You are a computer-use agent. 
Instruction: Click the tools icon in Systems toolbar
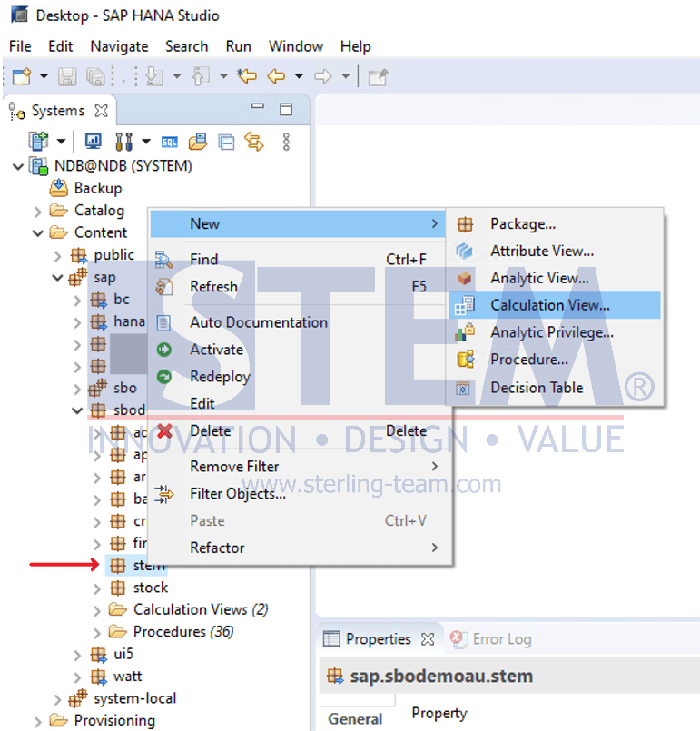point(124,142)
